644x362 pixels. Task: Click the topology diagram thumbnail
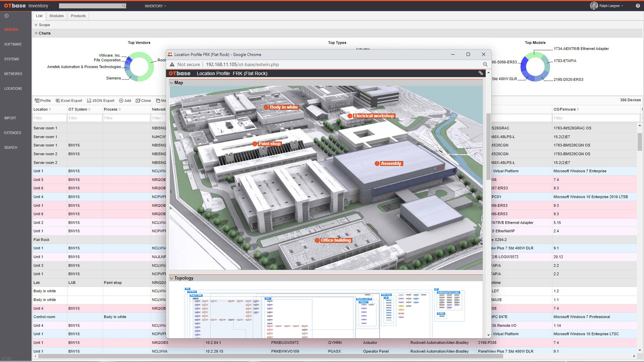tap(325, 312)
